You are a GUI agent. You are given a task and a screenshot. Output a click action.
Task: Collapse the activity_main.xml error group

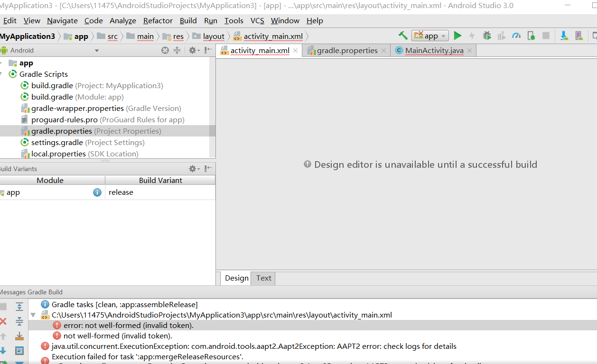(x=33, y=315)
